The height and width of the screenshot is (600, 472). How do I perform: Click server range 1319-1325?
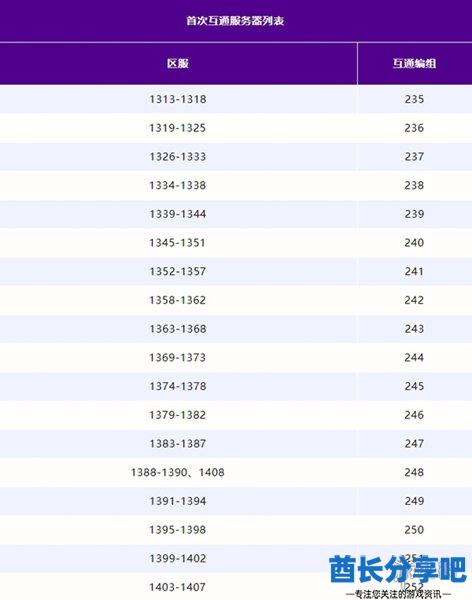[178, 128]
